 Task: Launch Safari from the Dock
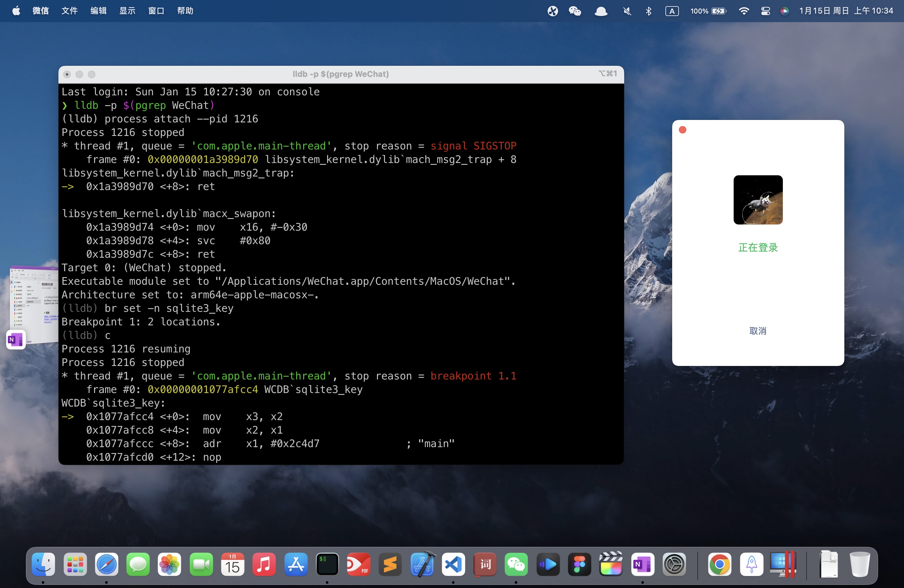tap(106, 564)
